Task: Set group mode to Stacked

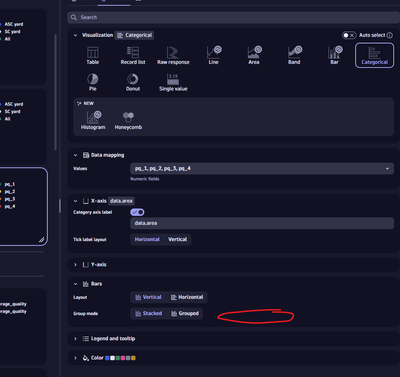Action: [149, 313]
